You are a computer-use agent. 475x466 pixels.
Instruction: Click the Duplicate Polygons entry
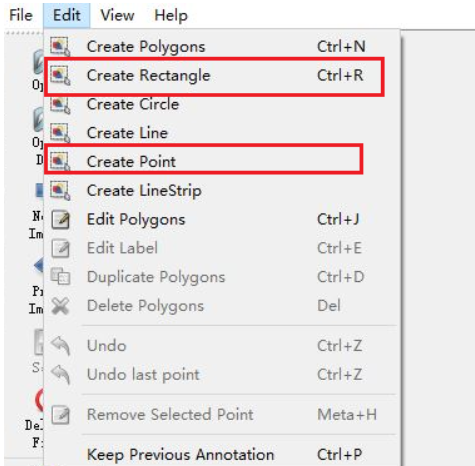pos(222,277)
